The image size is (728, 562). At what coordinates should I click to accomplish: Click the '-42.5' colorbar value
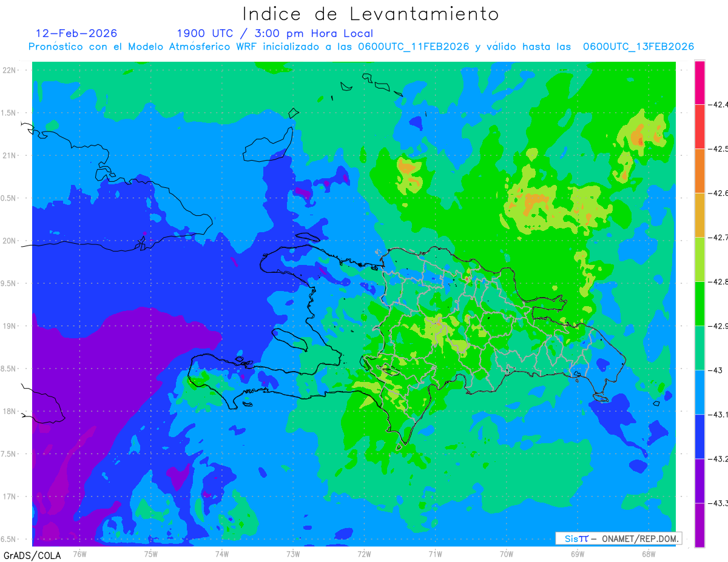click(x=718, y=149)
